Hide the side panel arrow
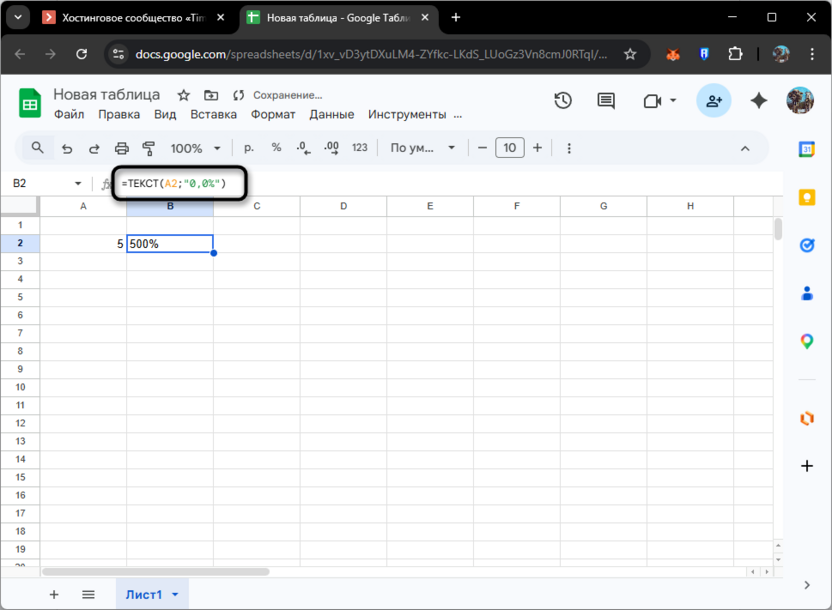This screenshot has width=832, height=610. 807,585
